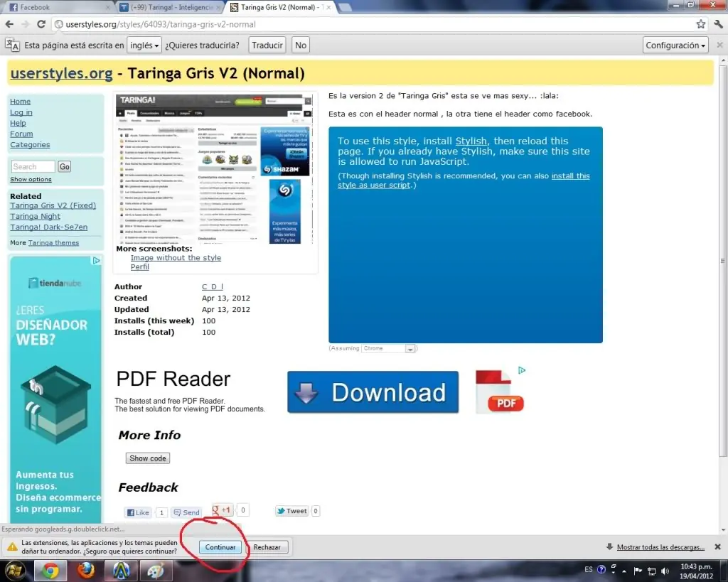The image size is (728, 582).
Task: Go back with the browser back arrow
Action: tap(9, 24)
